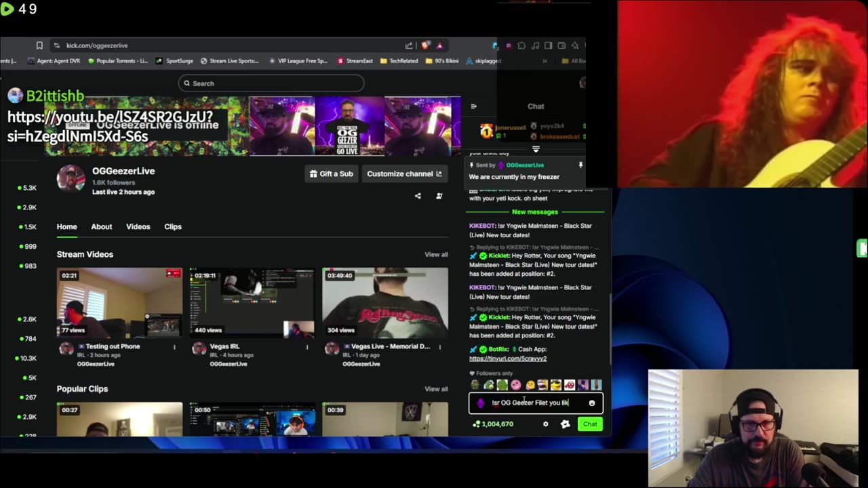Open the Testing out Phone video thumbnail
Screen dimensions: 868x488
pyautogui.click(x=119, y=302)
